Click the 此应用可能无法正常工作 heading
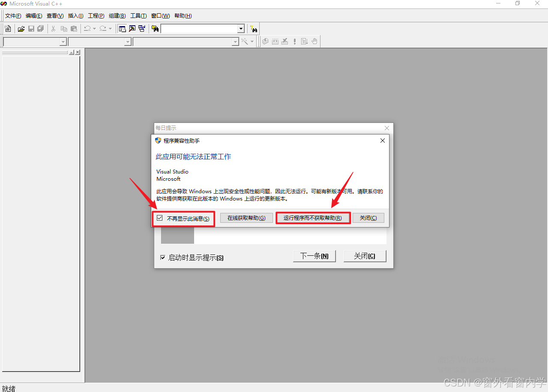The height and width of the screenshot is (392, 548). point(193,157)
